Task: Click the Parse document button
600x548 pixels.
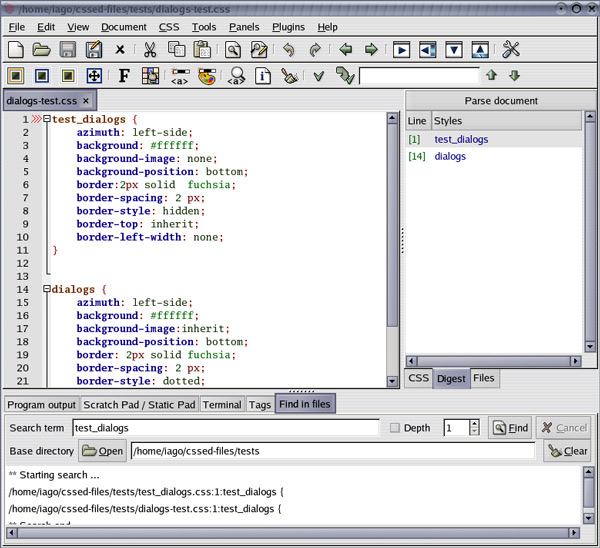Action: point(501,101)
